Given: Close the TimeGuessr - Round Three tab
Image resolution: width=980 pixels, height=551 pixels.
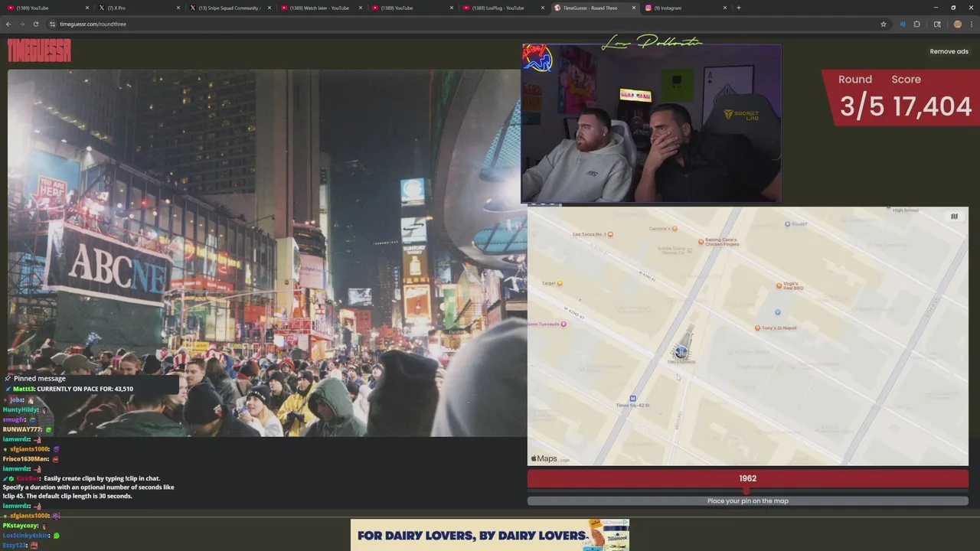Looking at the screenshot, I should (x=634, y=8).
